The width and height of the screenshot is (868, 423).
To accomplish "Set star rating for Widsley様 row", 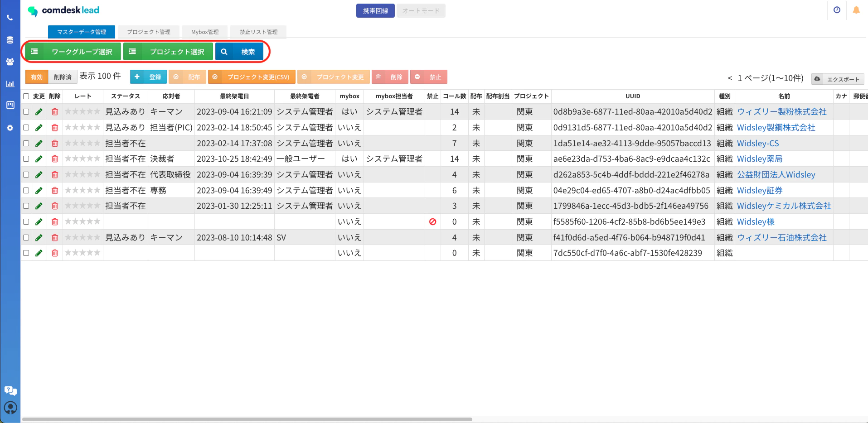I will 82,221.
